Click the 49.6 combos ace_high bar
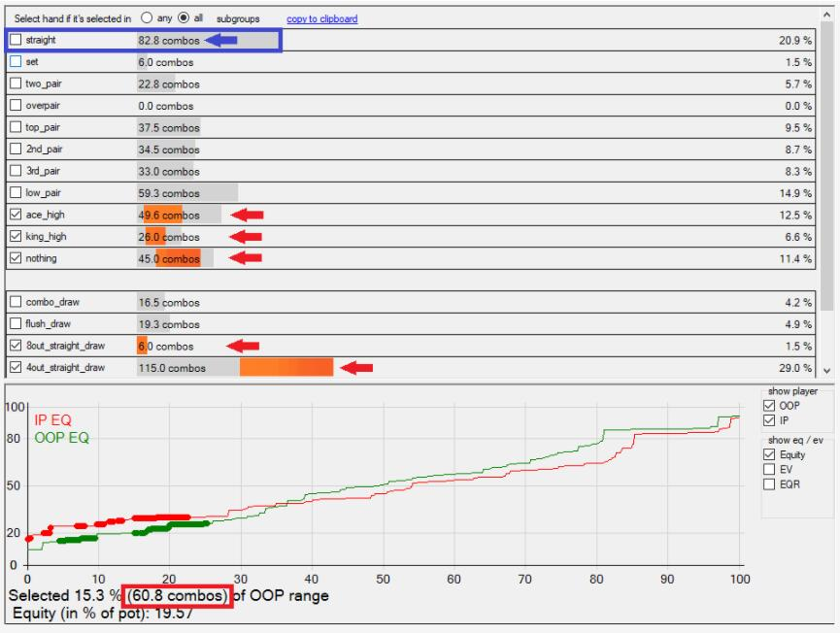This screenshot has width=840, height=633. click(179, 215)
